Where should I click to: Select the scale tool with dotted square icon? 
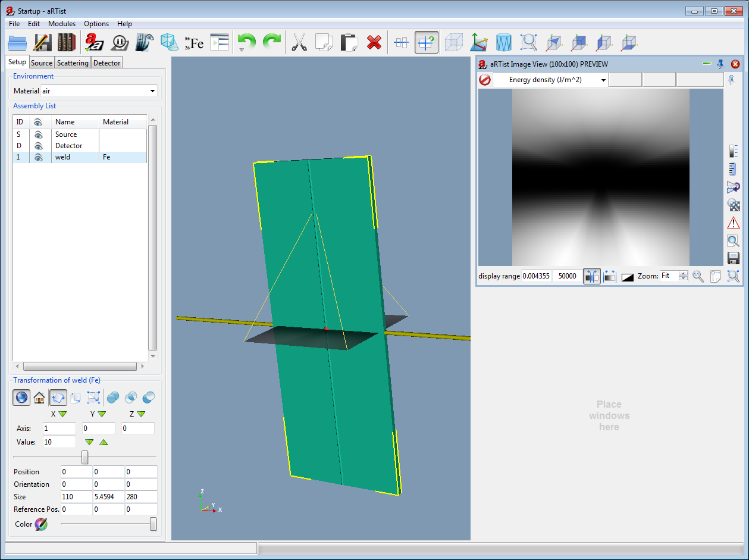coord(93,398)
